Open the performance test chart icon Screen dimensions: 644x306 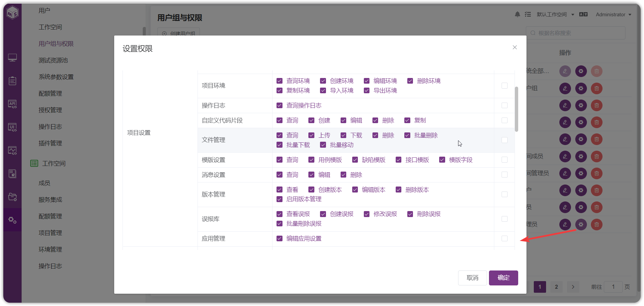[x=13, y=151]
